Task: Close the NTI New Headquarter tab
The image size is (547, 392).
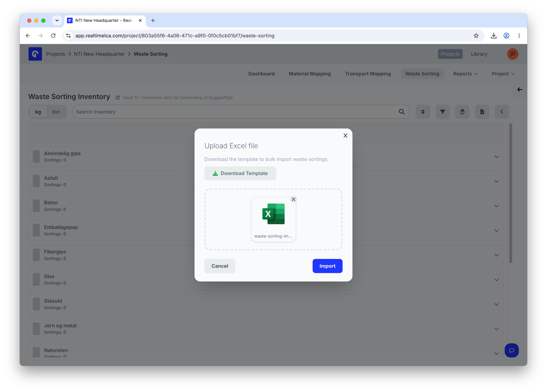Action: 140,20
